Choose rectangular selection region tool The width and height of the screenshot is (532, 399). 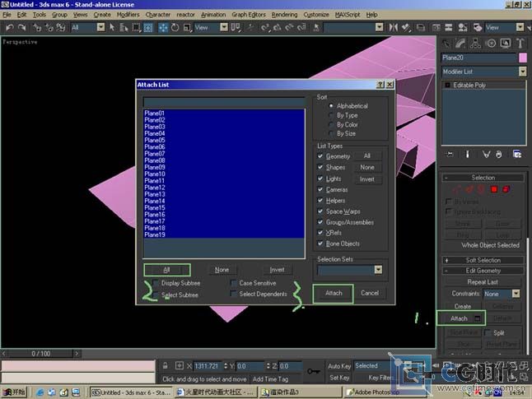[136, 27]
